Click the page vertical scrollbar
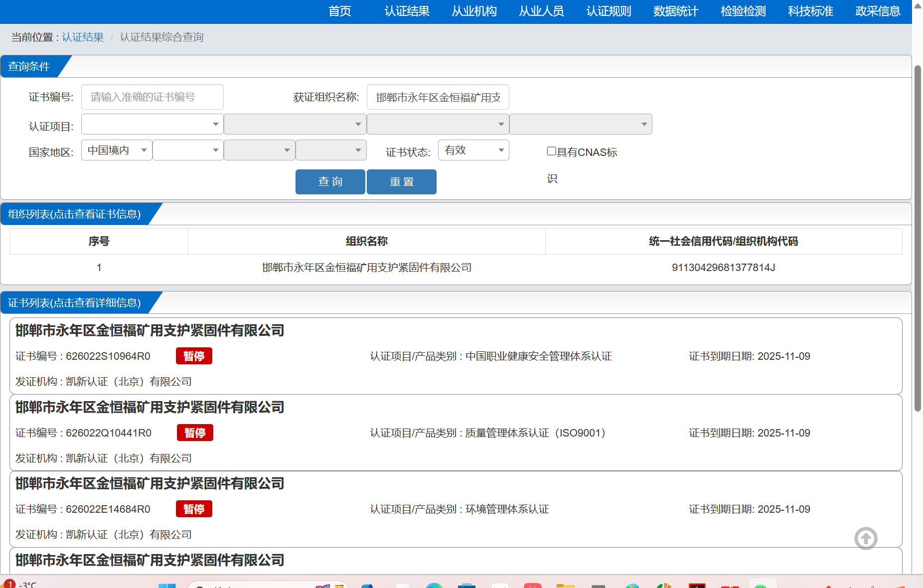This screenshot has width=923, height=588. click(x=918, y=238)
